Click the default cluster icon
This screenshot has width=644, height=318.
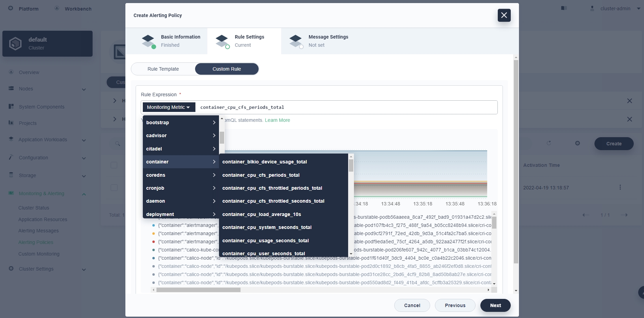click(15, 44)
